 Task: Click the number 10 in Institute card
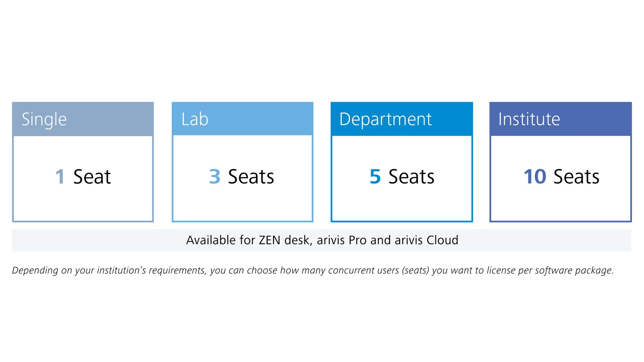[535, 177]
